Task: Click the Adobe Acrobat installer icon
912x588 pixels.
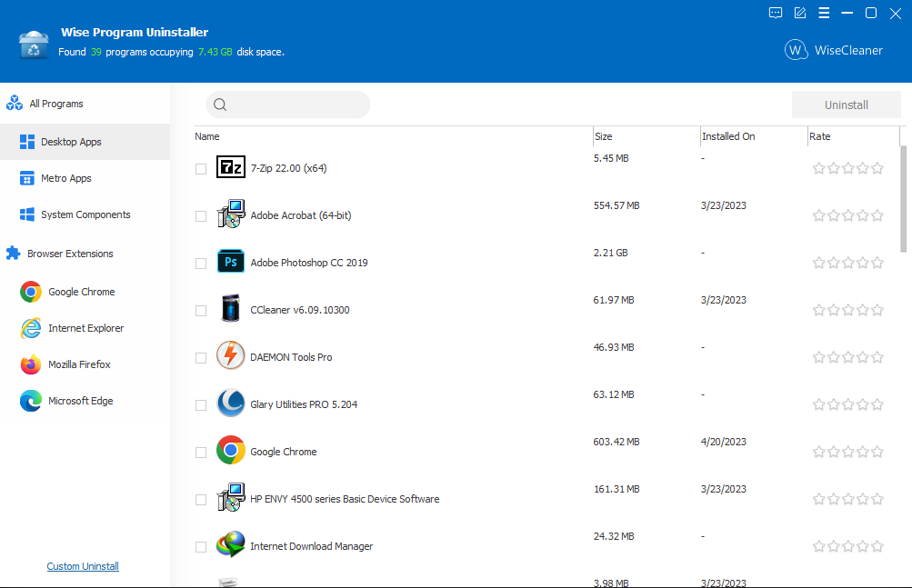Action: coord(231,214)
